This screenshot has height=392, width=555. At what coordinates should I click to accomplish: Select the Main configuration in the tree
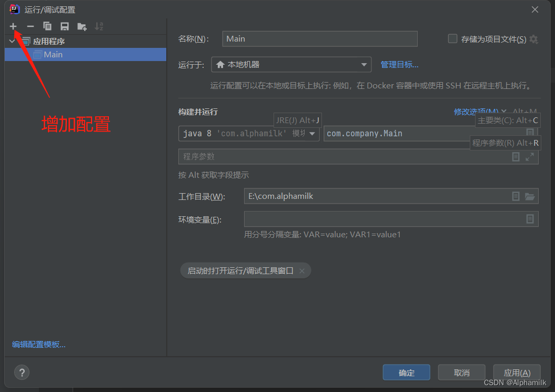pos(53,54)
